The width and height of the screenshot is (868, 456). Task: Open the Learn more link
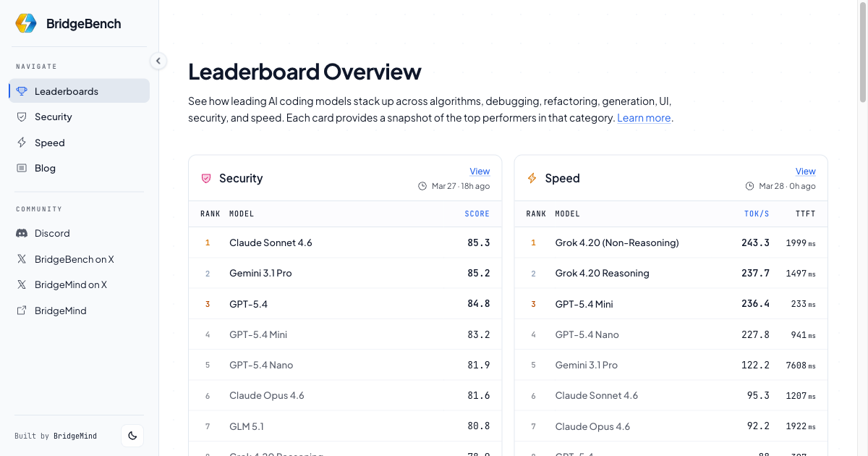pyautogui.click(x=643, y=118)
